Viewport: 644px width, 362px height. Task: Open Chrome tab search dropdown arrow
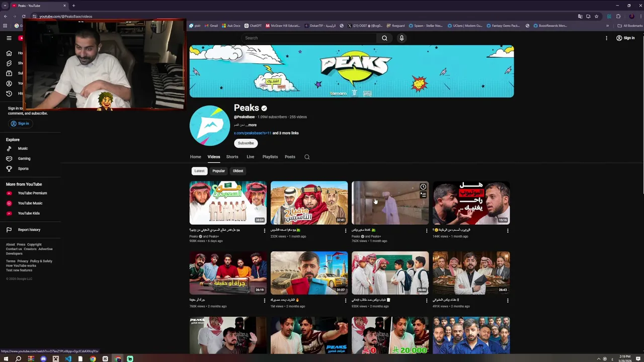pos(5,6)
